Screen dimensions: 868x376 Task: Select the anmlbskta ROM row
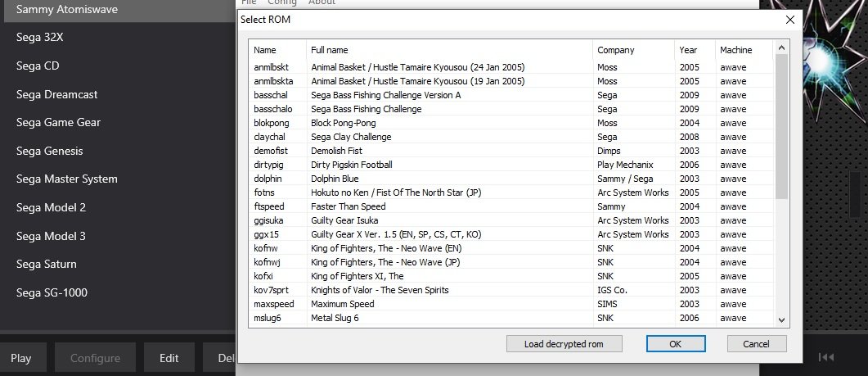click(511, 81)
